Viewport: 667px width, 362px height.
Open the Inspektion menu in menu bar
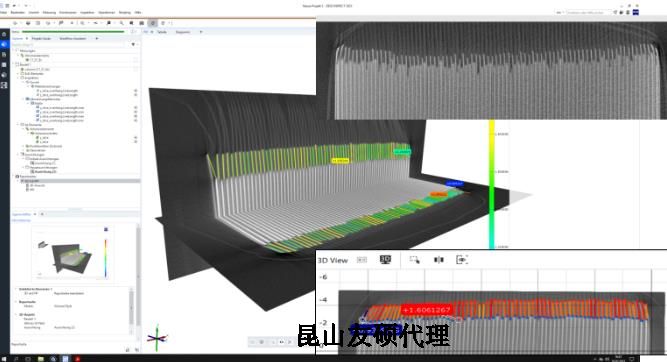tap(87, 13)
